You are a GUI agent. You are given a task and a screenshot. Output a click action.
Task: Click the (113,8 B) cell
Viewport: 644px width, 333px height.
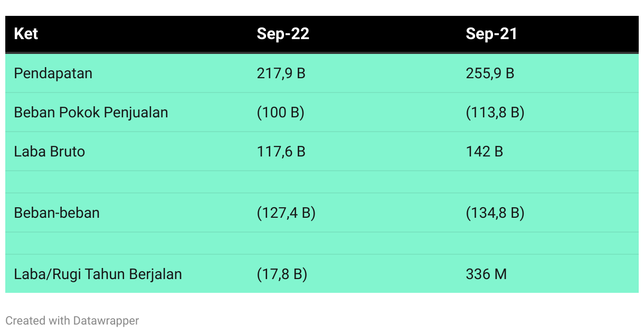click(495, 113)
